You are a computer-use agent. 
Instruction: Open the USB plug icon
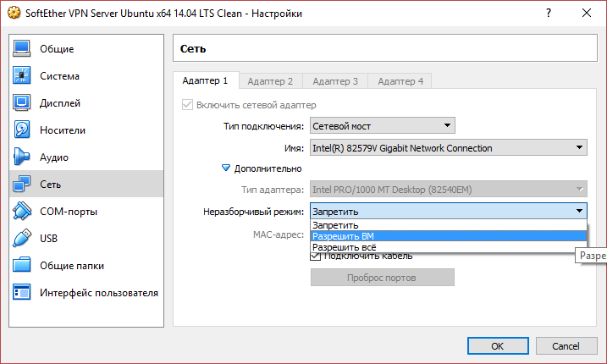coord(22,238)
